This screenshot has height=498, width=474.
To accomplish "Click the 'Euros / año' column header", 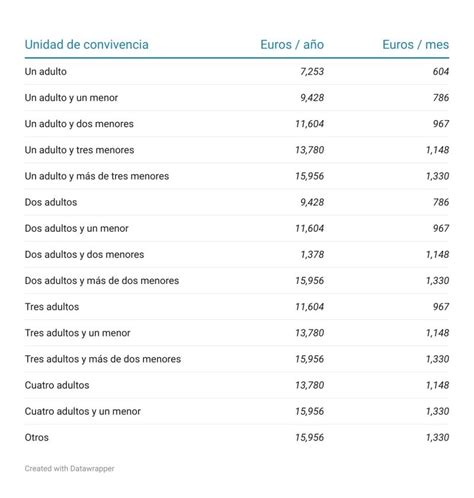I will [x=292, y=45].
